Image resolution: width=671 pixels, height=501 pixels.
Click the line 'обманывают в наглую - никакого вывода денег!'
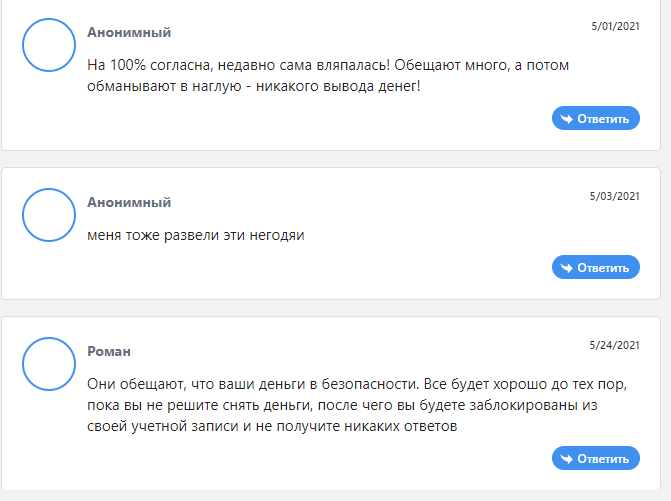[x=254, y=86]
